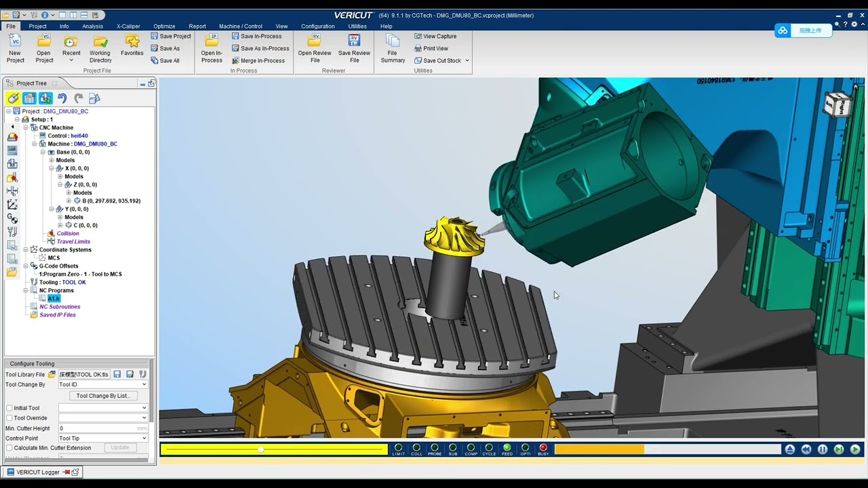Image resolution: width=868 pixels, height=488 pixels.
Task: Pause the simulation playback
Action: tap(823, 449)
